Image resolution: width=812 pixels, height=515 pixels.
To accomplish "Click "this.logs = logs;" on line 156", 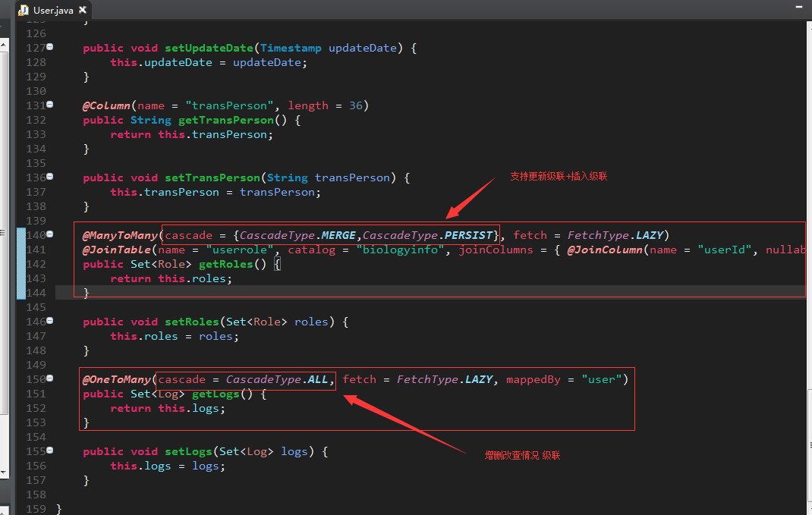I will click(168, 466).
